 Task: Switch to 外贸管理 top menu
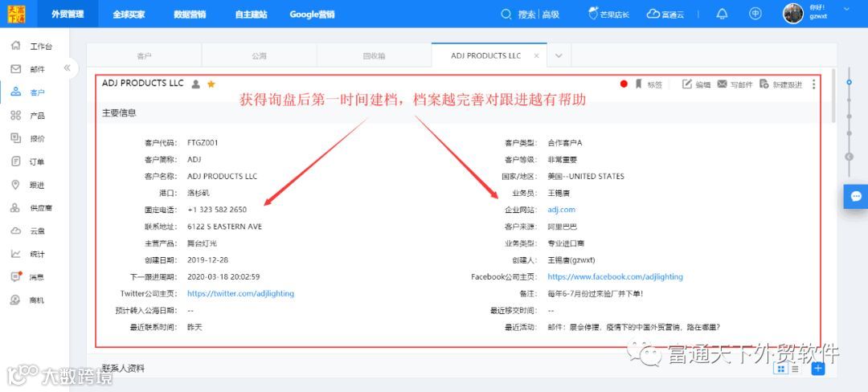coord(68,14)
